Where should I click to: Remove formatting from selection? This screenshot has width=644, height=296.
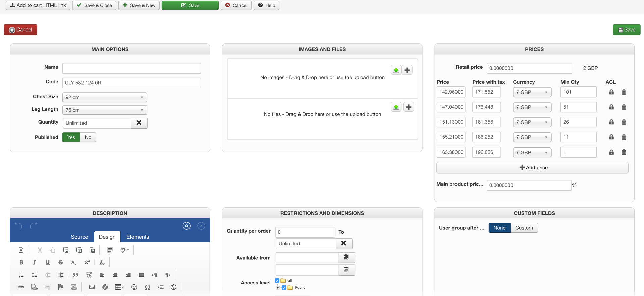(x=102, y=262)
